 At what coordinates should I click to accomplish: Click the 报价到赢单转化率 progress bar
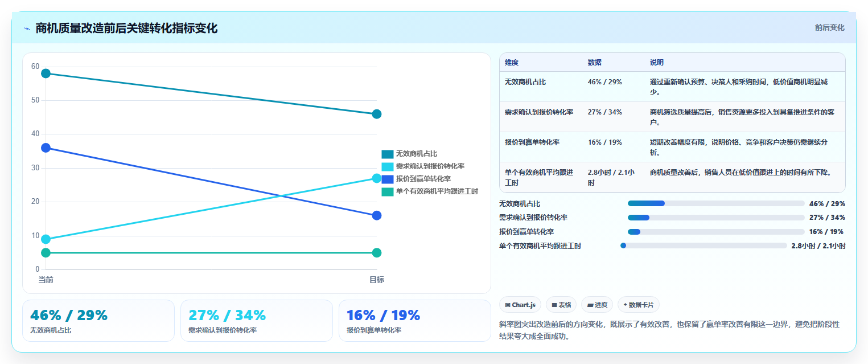[x=716, y=232]
